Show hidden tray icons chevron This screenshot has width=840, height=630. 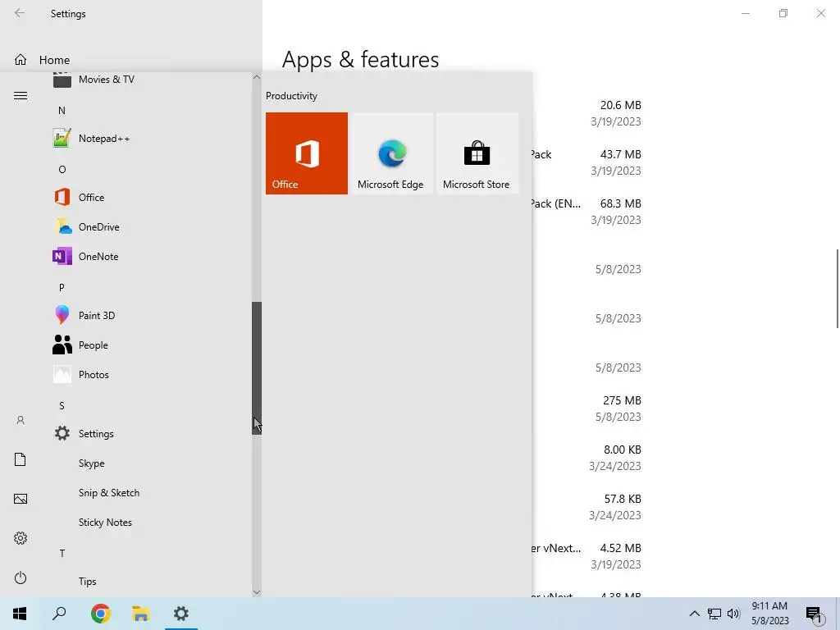(694, 614)
